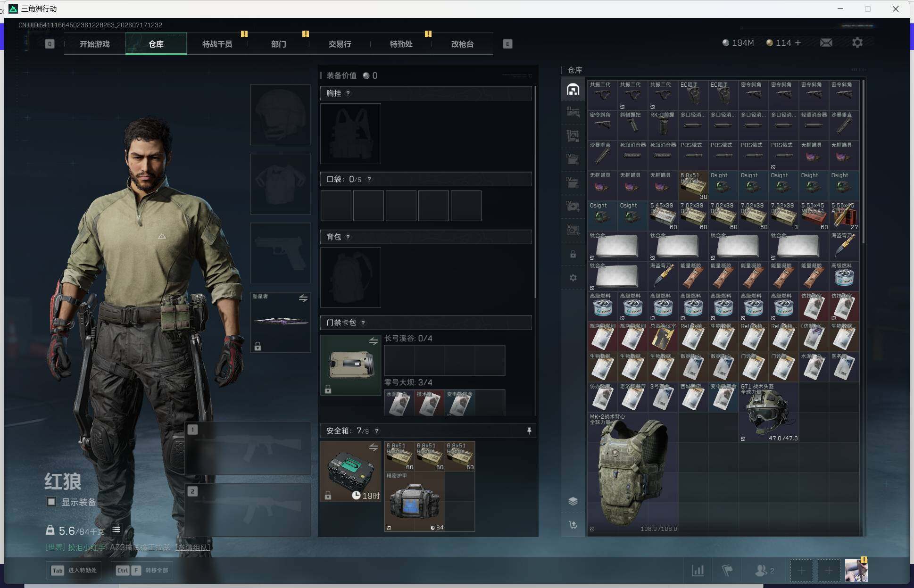
Task: Open the settings gear beside the mail icon
Action: click(857, 43)
